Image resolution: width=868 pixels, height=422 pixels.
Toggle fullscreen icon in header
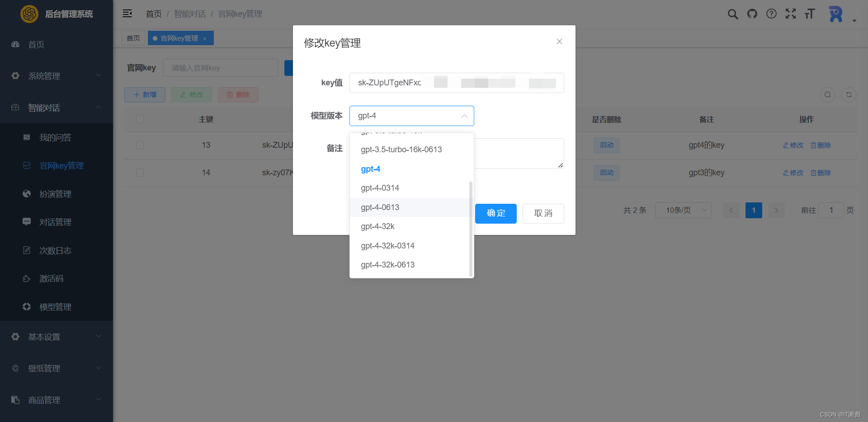(x=791, y=14)
